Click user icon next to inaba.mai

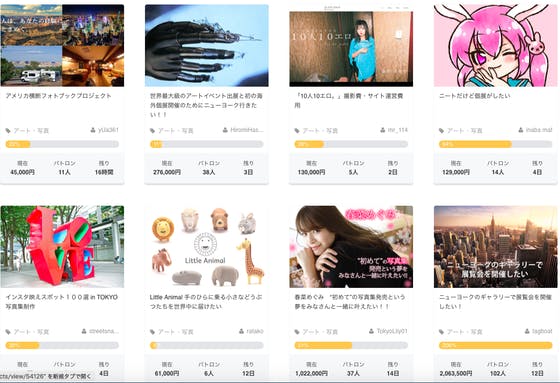[x=521, y=130]
